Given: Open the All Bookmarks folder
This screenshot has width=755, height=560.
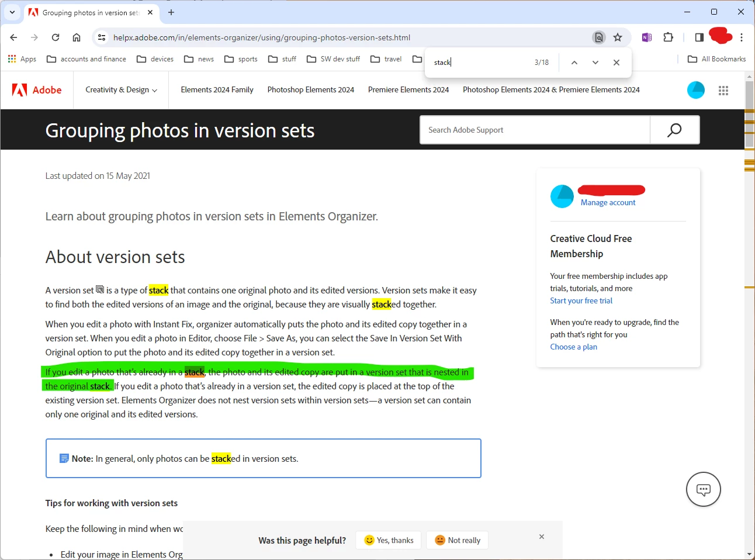Looking at the screenshot, I should point(717,59).
